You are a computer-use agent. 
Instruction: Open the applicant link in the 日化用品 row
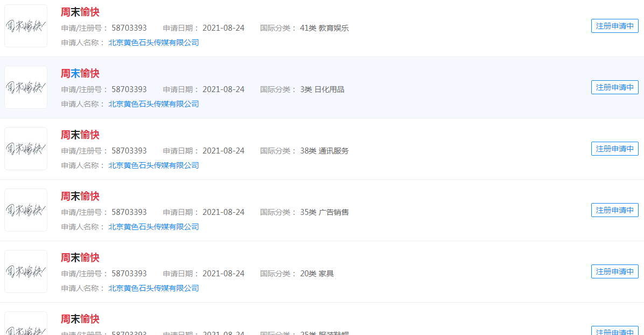[153, 103]
